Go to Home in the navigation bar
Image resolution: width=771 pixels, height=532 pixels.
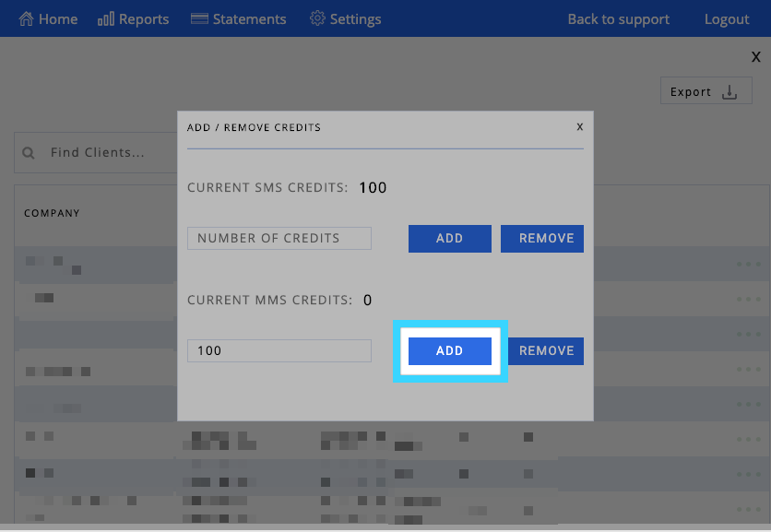click(48, 19)
